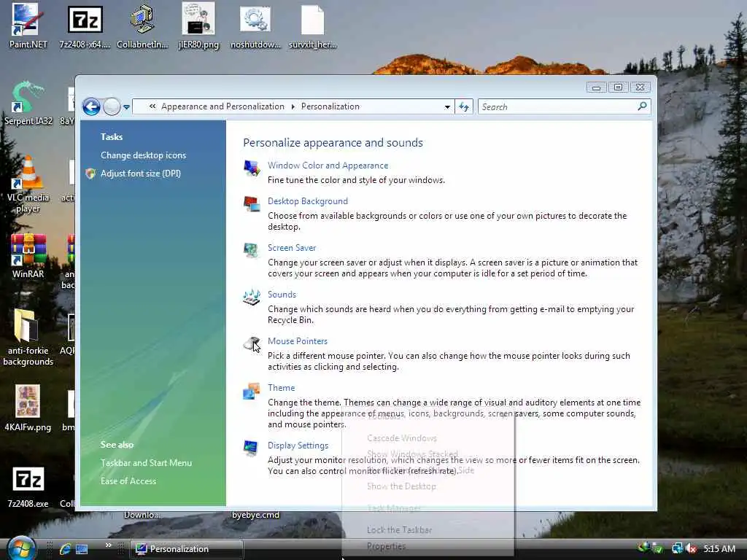Open Taskbar and Start Menu link
The width and height of the screenshot is (747, 560).
(x=146, y=463)
